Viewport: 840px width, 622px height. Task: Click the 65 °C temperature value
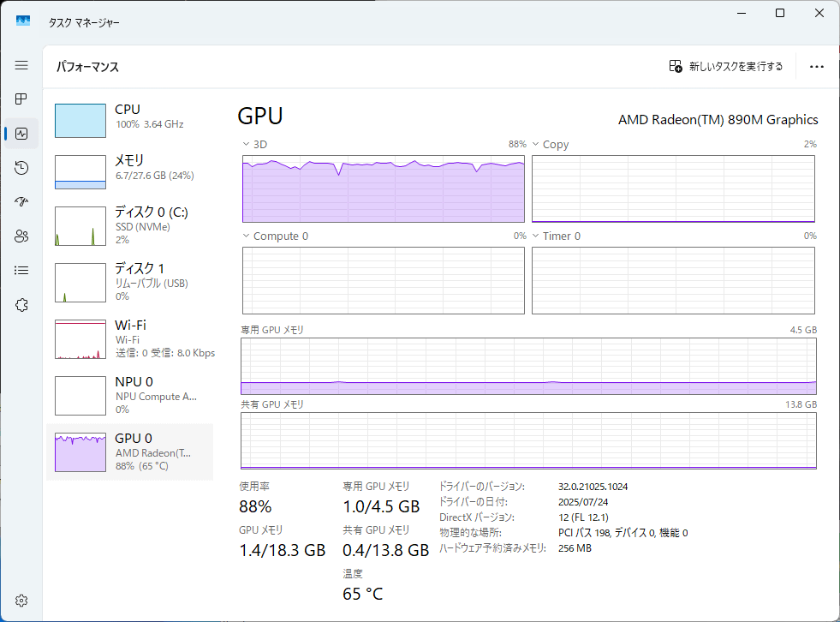363,594
